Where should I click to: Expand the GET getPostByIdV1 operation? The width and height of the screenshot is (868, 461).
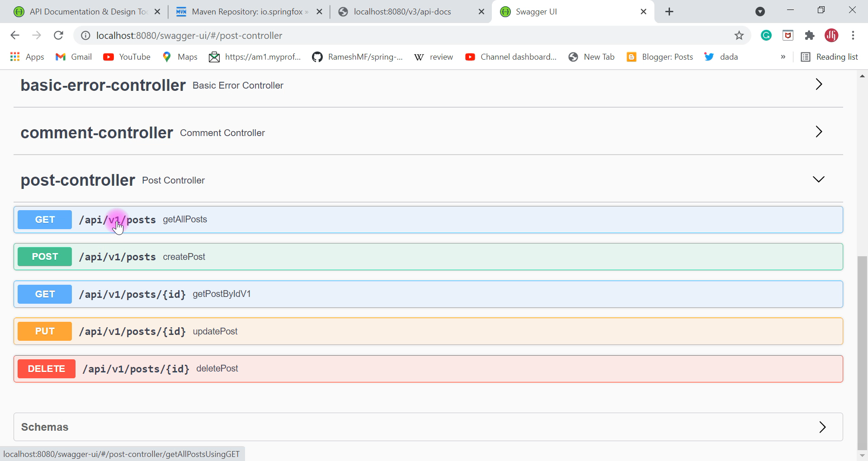tap(428, 294)
